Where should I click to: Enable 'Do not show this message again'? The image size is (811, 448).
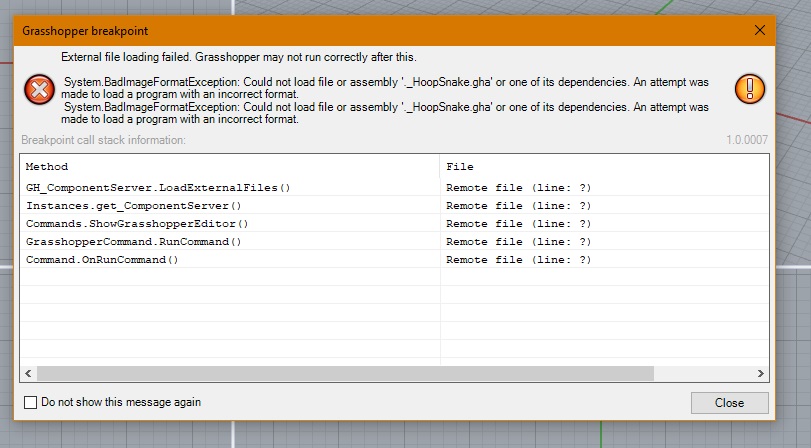pos(31,402)
